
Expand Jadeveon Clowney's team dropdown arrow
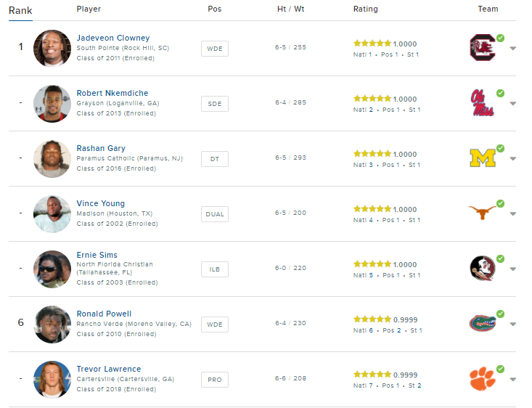pyautogui.click(x=513, y=49)
